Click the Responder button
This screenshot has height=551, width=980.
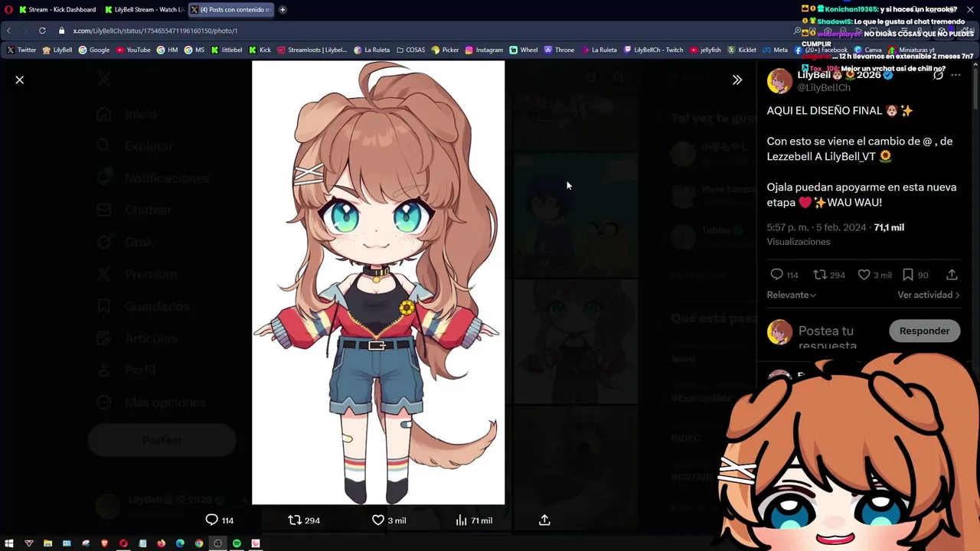tap(924, 331)
